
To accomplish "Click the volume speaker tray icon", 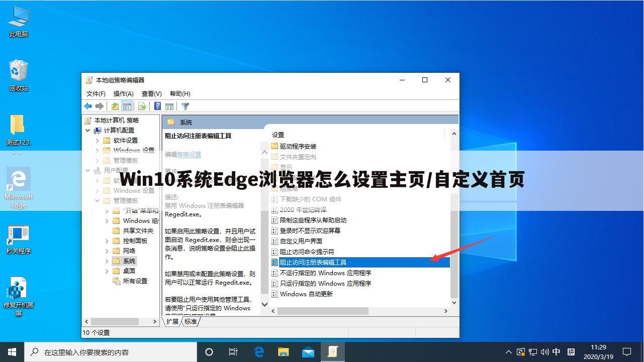I will [544, 352].
